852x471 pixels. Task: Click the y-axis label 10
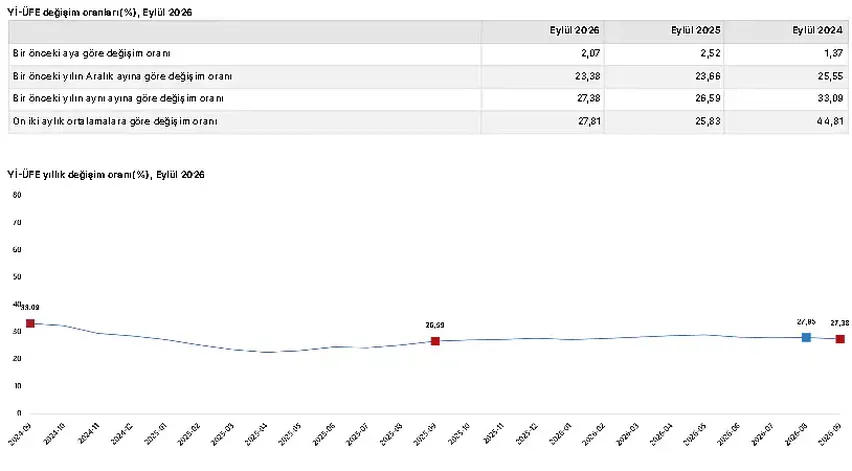pos(17,386)
